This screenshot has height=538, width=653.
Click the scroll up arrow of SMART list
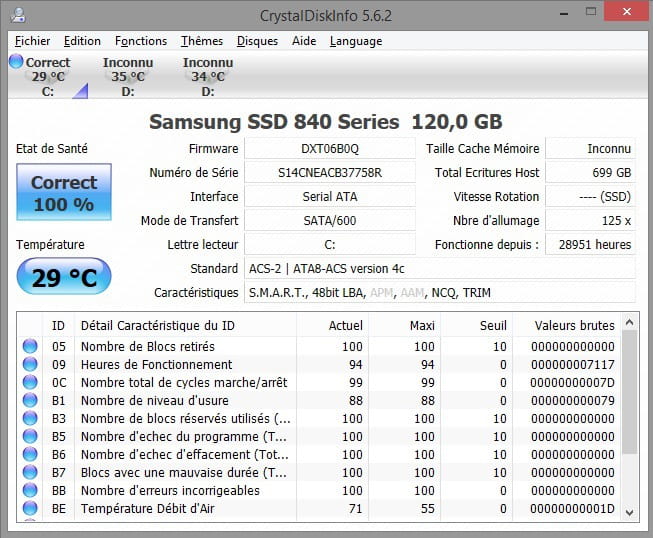[630, 322]
